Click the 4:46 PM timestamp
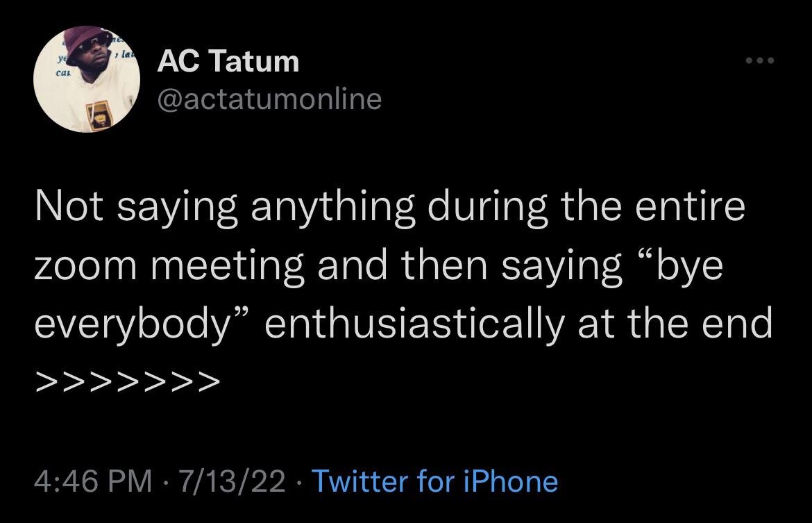Image resolution: width=812 pixels, height=523 pixels. tap(94, 481)
